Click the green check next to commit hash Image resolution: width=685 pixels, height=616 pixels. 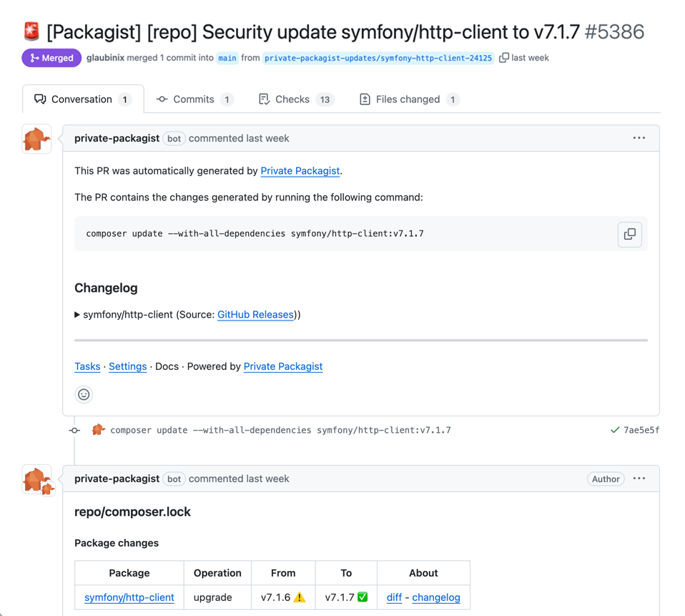614,430
